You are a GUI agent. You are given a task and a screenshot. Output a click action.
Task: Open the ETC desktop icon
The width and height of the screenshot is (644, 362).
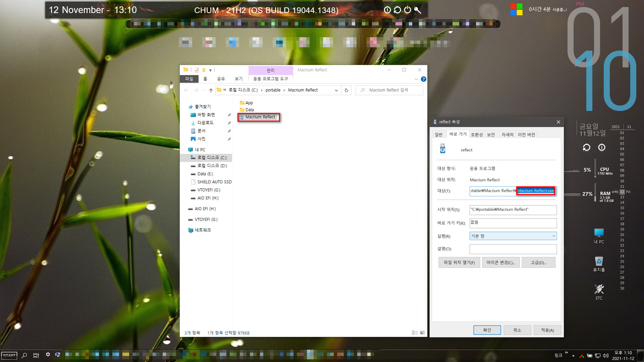[599, 292]
